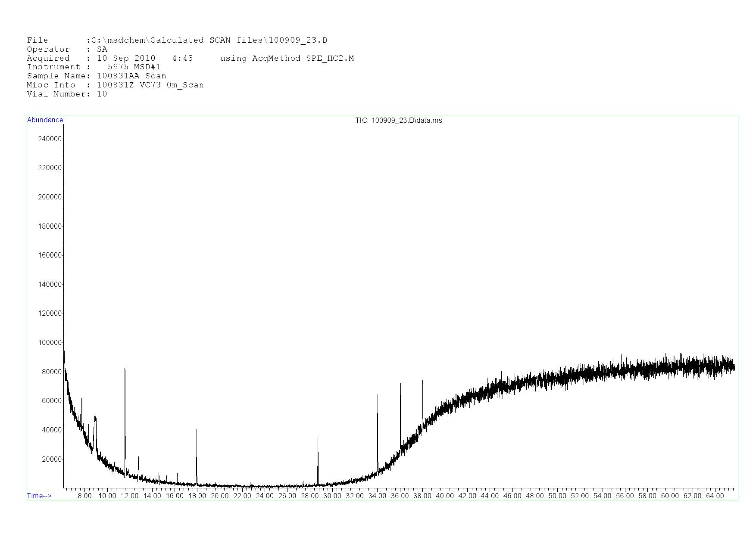
Task: Select the 64.00 x-axis tick label
Action: tap(715, 496)
